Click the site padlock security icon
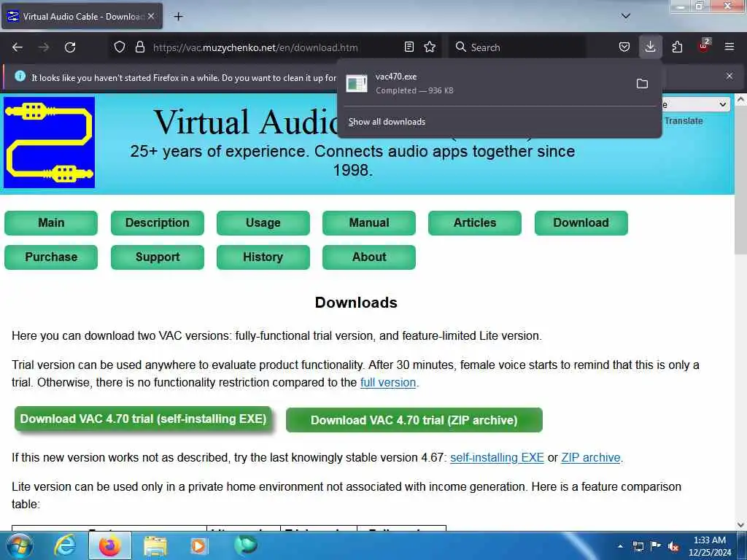Viewport: 747px width, 560px height. 139,47
